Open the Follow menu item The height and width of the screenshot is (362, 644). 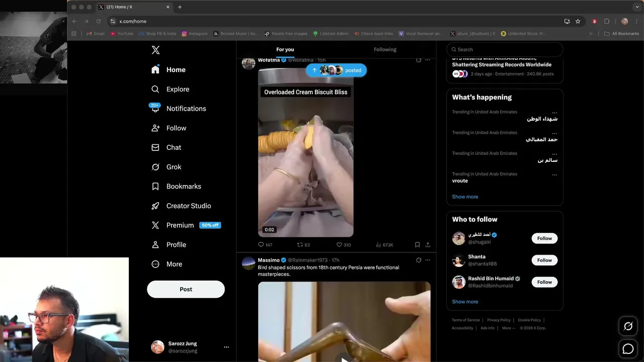click(169, 128)
